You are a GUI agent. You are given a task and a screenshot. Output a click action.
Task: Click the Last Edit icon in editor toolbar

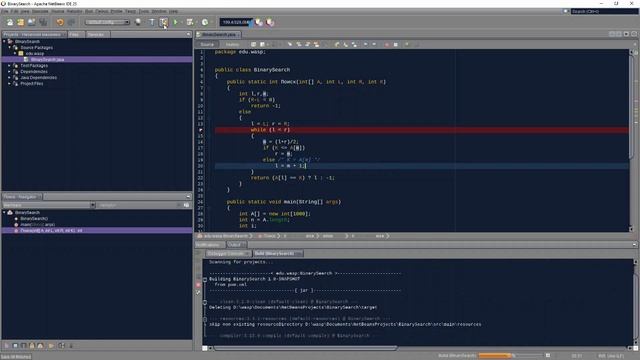click(253, 44)
